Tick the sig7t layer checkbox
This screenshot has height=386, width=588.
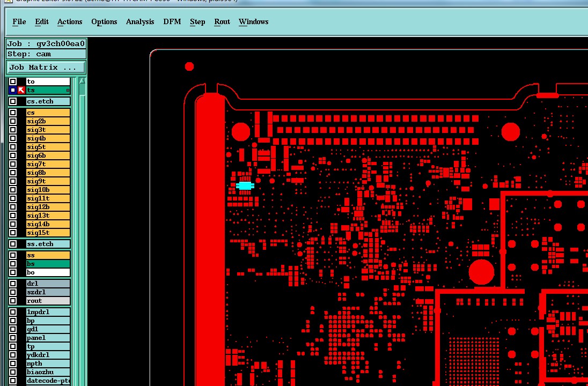tap(13, 164)
